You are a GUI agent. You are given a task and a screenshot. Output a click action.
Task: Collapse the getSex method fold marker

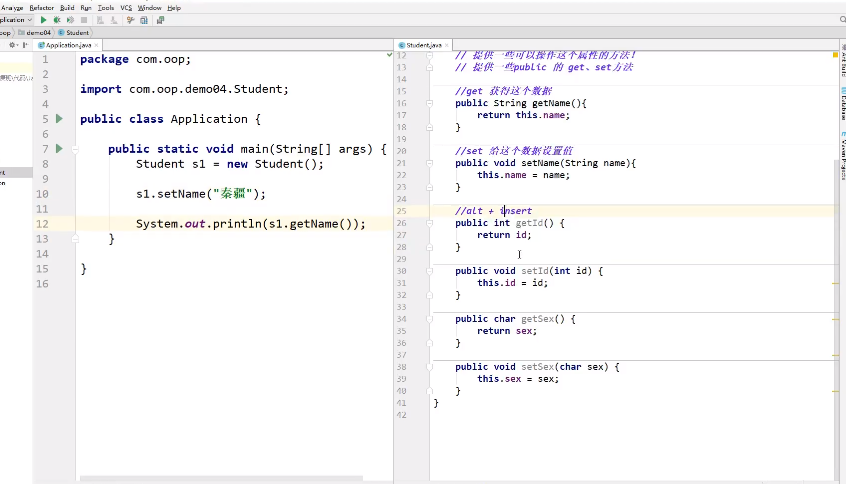click(429, 319)
